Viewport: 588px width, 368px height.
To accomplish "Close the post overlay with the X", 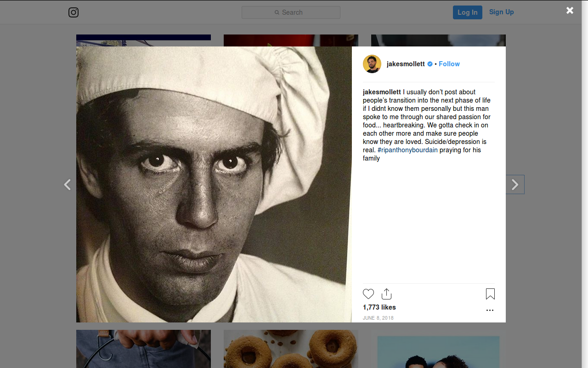I will (570, 10).
